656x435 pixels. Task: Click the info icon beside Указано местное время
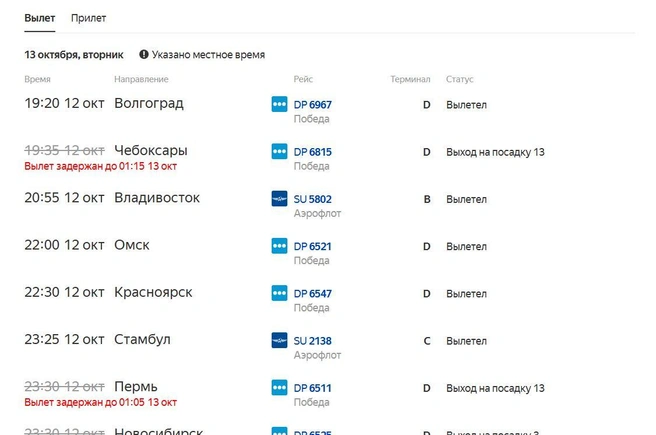(x=144, y=54)
